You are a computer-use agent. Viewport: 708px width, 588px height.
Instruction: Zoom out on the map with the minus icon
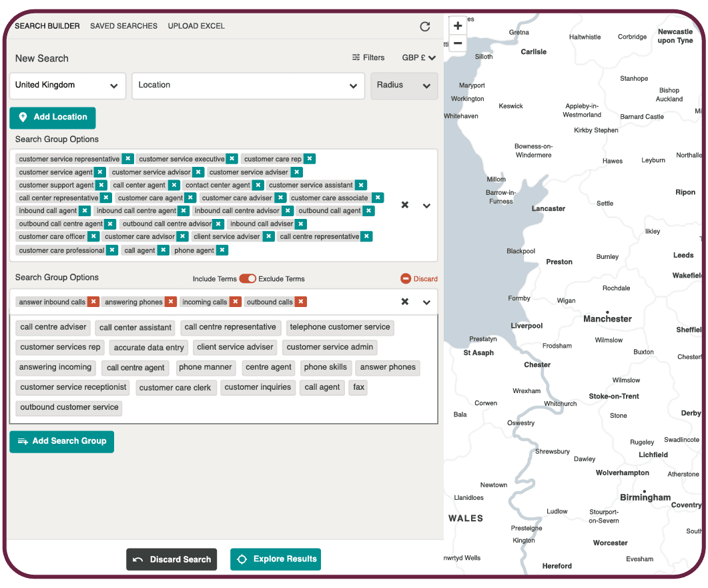point(458,42)
